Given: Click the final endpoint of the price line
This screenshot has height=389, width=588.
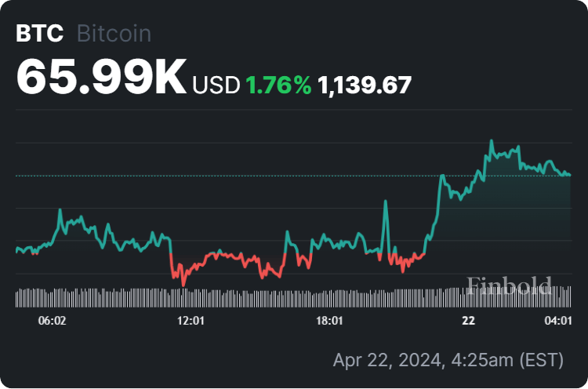Looking at the screenshot, I should click(x=569, y=174).
